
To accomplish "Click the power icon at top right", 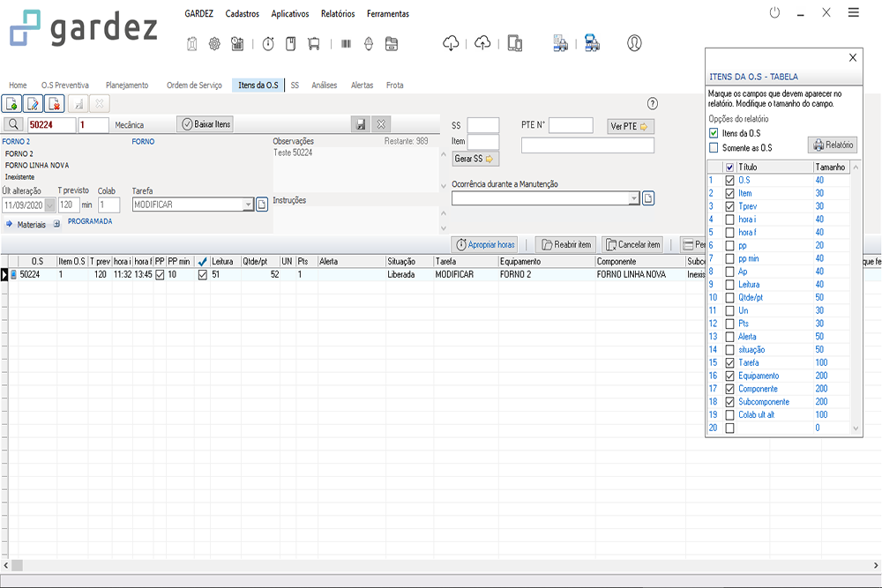I will point(774,12).
